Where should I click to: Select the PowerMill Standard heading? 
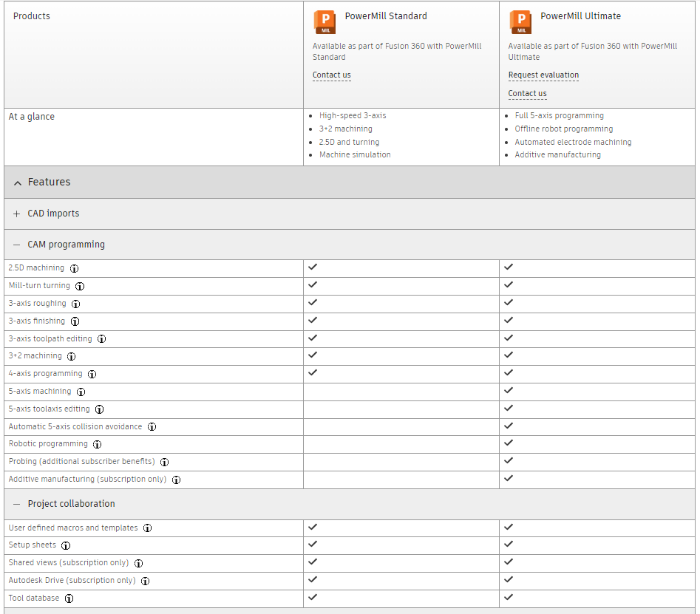[x=386, y=16]
